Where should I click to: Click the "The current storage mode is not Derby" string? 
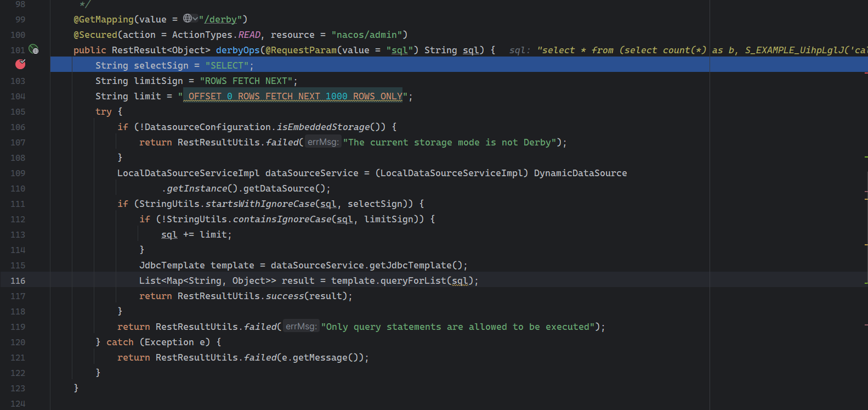pos(449,142)
